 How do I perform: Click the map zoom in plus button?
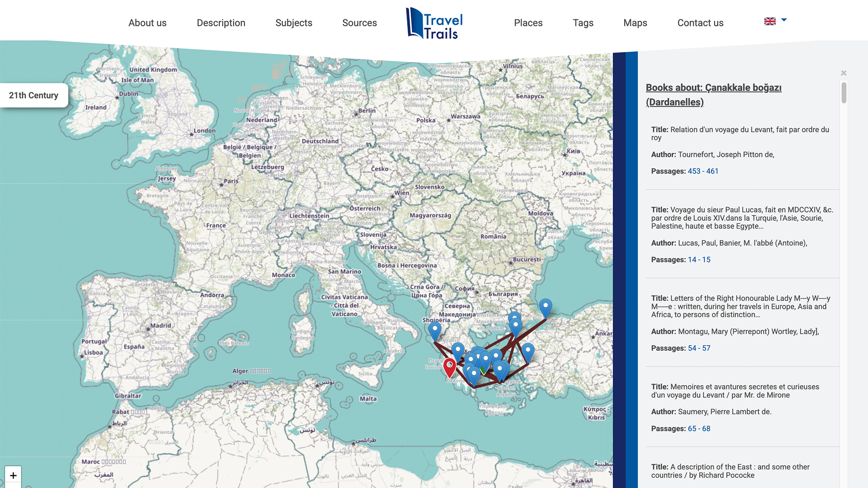(13, 475)
